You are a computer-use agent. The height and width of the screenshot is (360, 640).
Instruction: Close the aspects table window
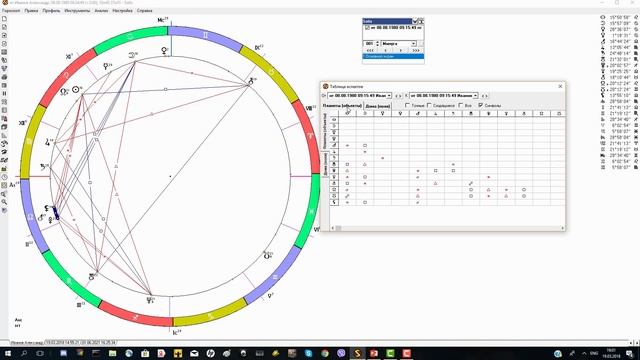560,87
